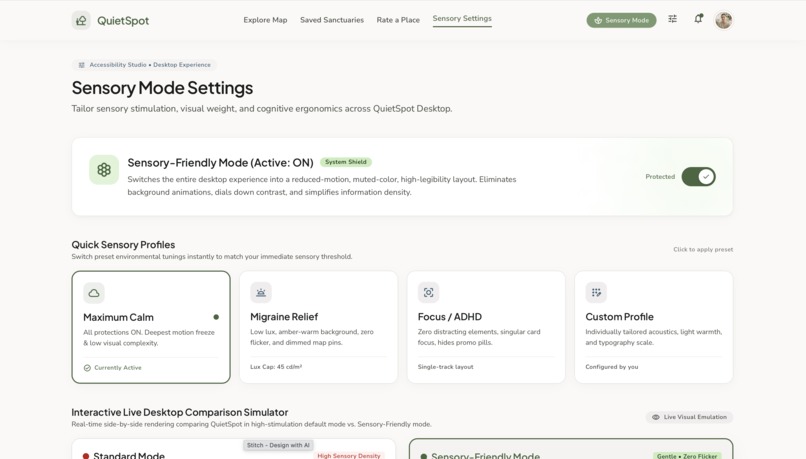
Task: Select the Maximum Calm profile card
Action: [151, 327]
